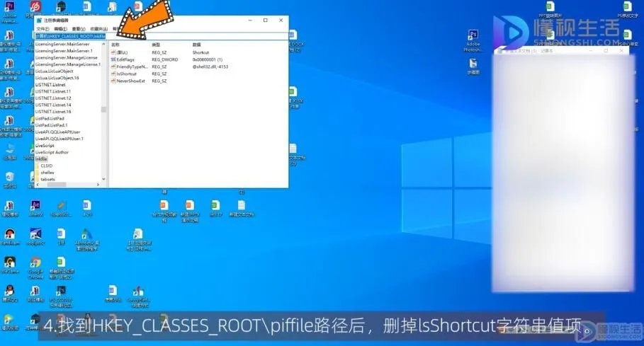This screenshot has height=346, width=644.
Task: Open the tabsets subkey folder
Action: [x=47, y=179]
